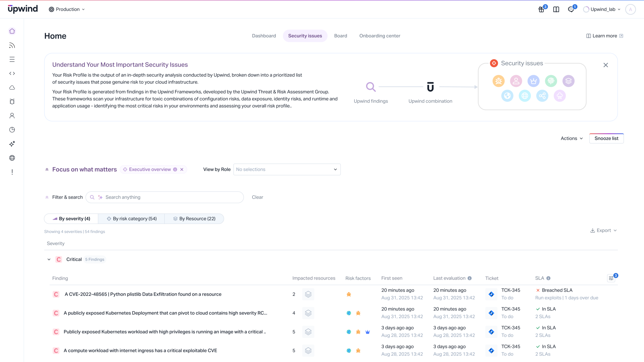This screenshot has width=644, height=362.
Task: Open the Learn more link
Action: click(605, 36)
